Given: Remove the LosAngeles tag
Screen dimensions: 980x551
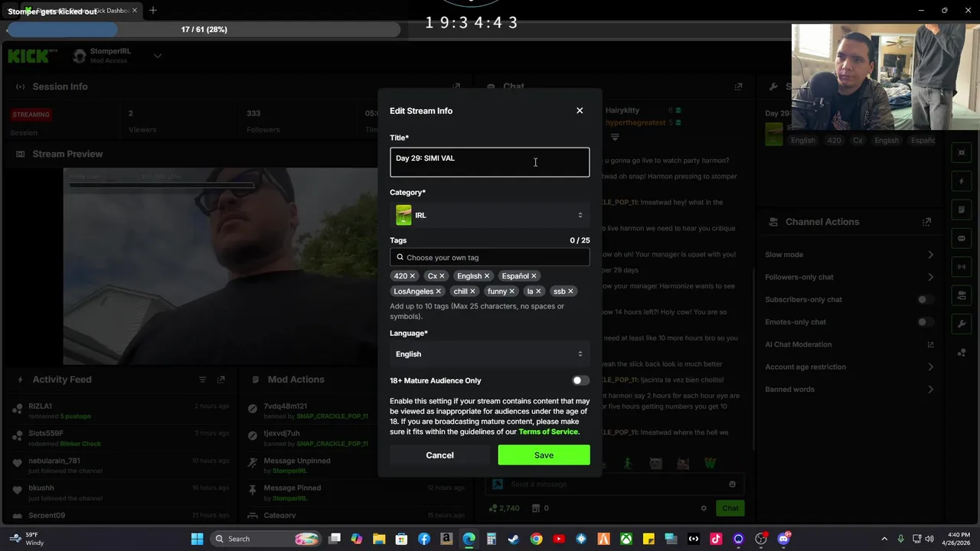Looking at the screenshot, I should pos(439,292).
